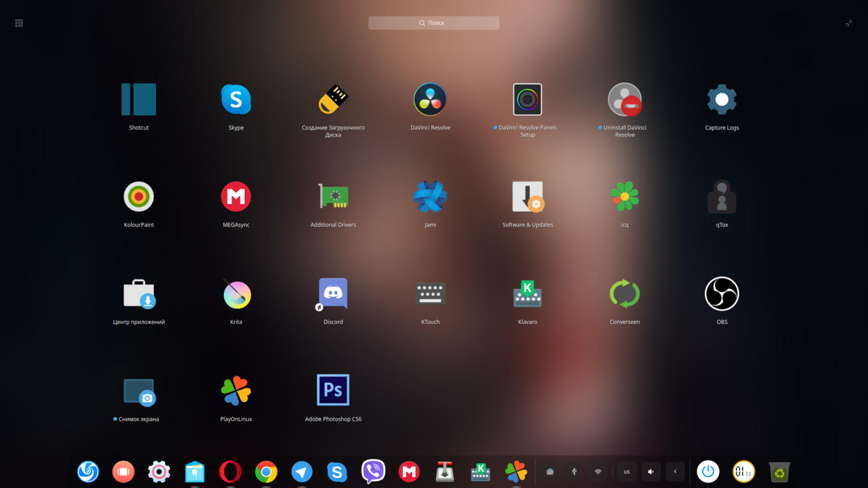
Task: Open Capture Logs
Action: 722,100
